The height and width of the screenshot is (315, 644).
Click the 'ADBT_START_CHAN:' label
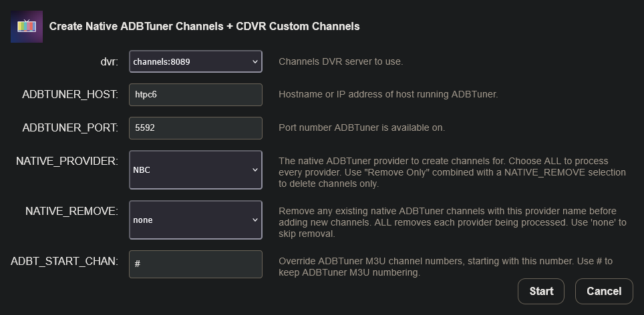pos(65,261)
